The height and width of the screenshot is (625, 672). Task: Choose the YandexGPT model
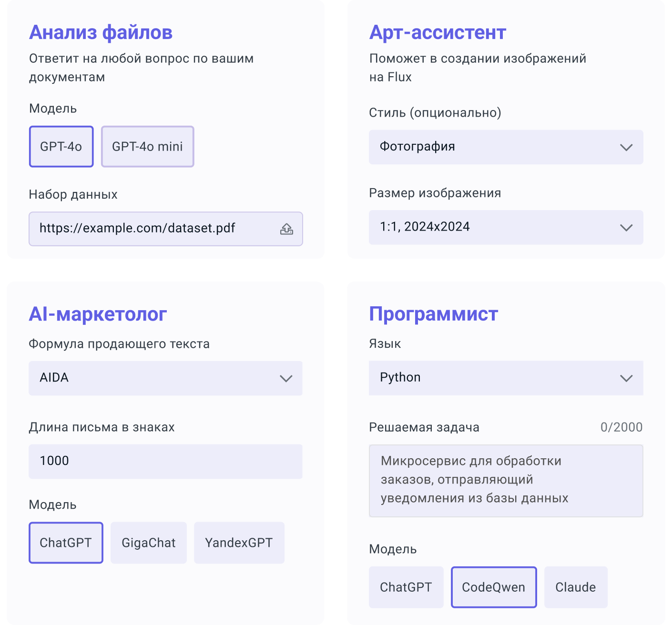pyautogui.click(x=239, y=543)
